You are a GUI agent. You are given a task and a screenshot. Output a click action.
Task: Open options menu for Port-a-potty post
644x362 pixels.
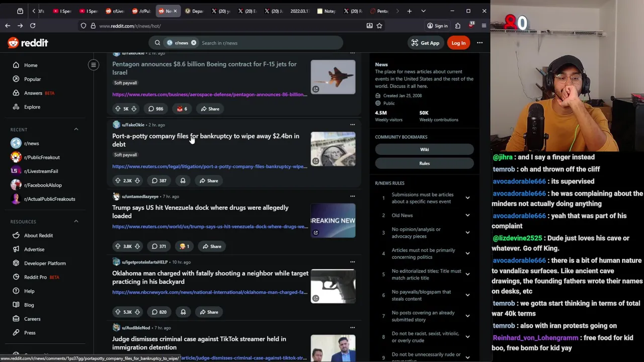[x=352, y=125]
